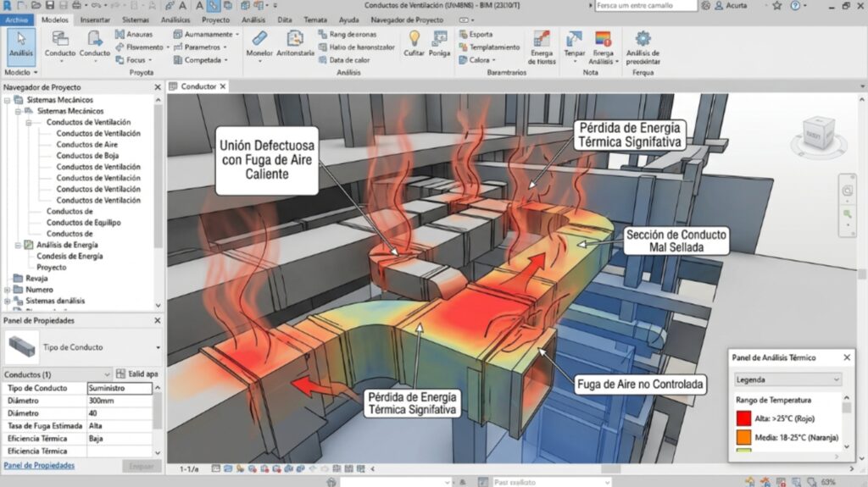Click the Análisis arrow tool in ribbon
The image size is (868, 487).
pos(21,44)
